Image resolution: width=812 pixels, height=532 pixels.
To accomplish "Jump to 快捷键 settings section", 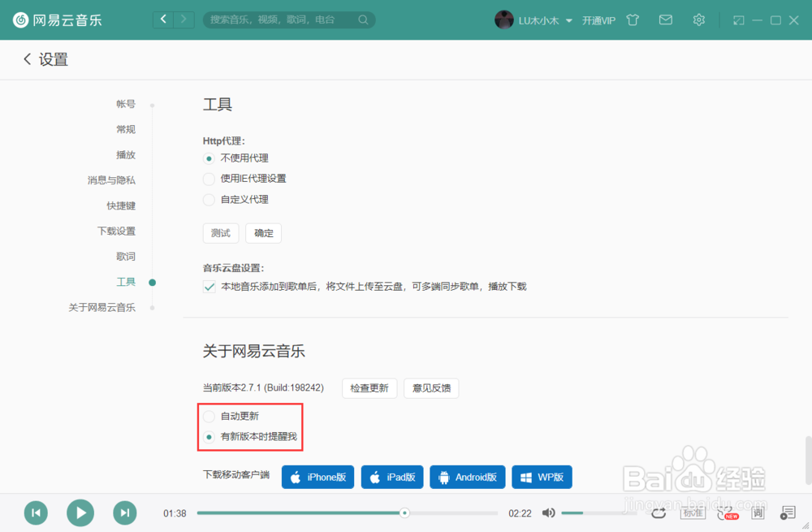I will click(121, 205).
